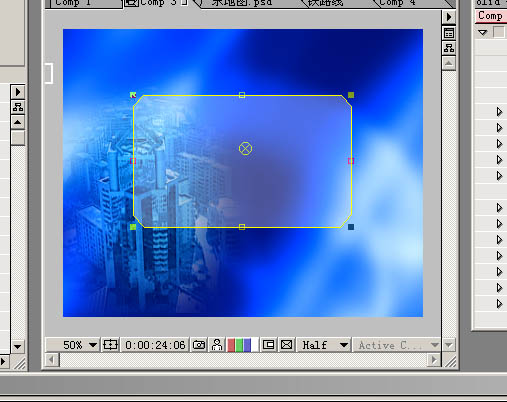Toggle title-action safe guides
Image resolution: width=507 pixels, height=402 pixels.
[110, 345]
